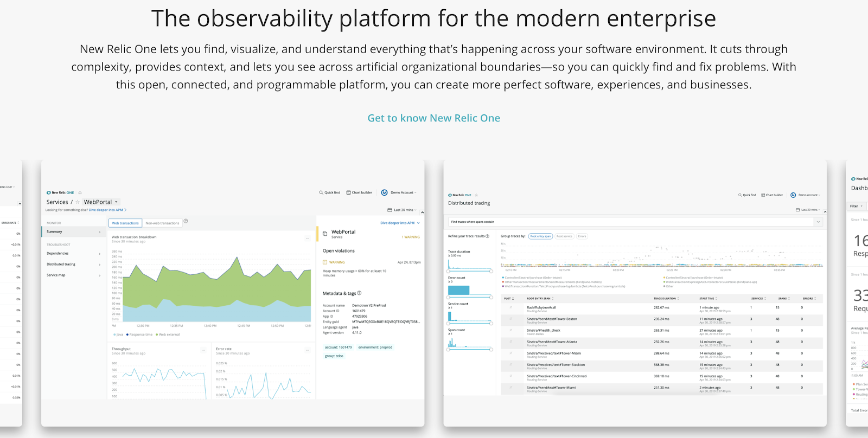Click copy icon beside WebPortal Service title
This screenshot has height=438, width=868.
(325, 234)
